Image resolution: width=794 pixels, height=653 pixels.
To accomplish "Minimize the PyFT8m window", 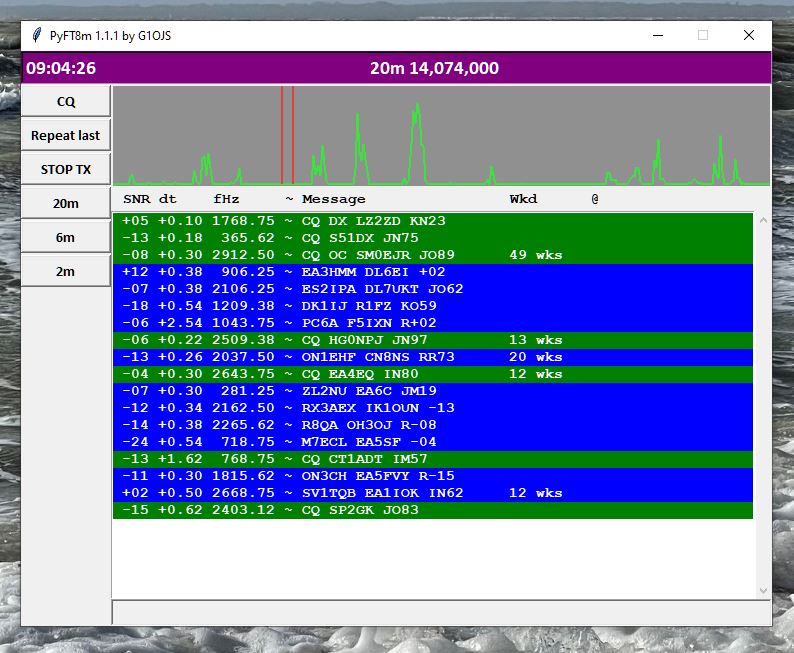I will point(658,35).
